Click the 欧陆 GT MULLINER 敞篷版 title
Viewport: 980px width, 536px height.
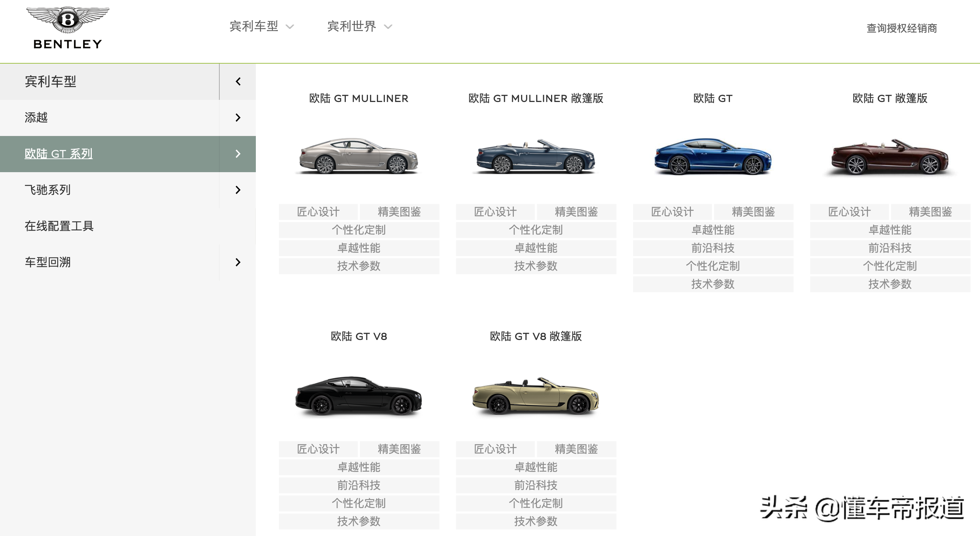[536, 98]
